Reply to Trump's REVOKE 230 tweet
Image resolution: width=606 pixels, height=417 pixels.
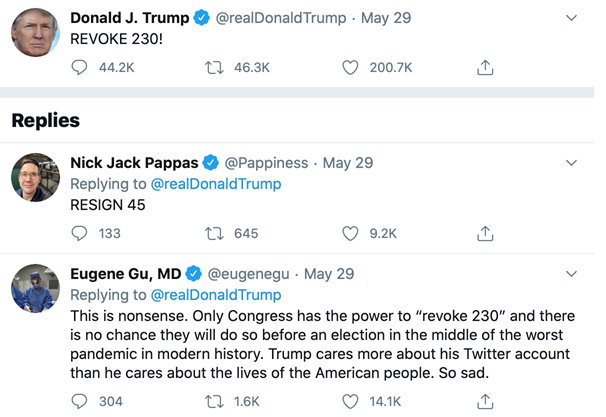[80, 68]
